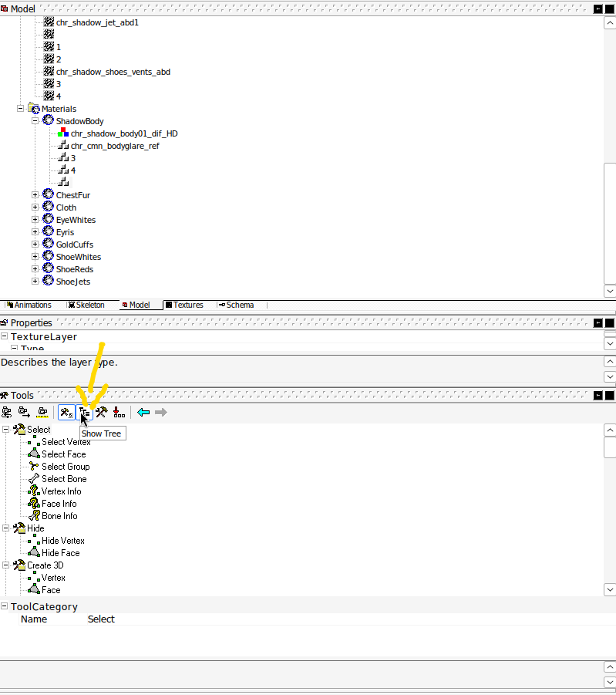Collapse the ShadowBody material node
The height and width of the screenshot is (695, 616).
point(35,121)
